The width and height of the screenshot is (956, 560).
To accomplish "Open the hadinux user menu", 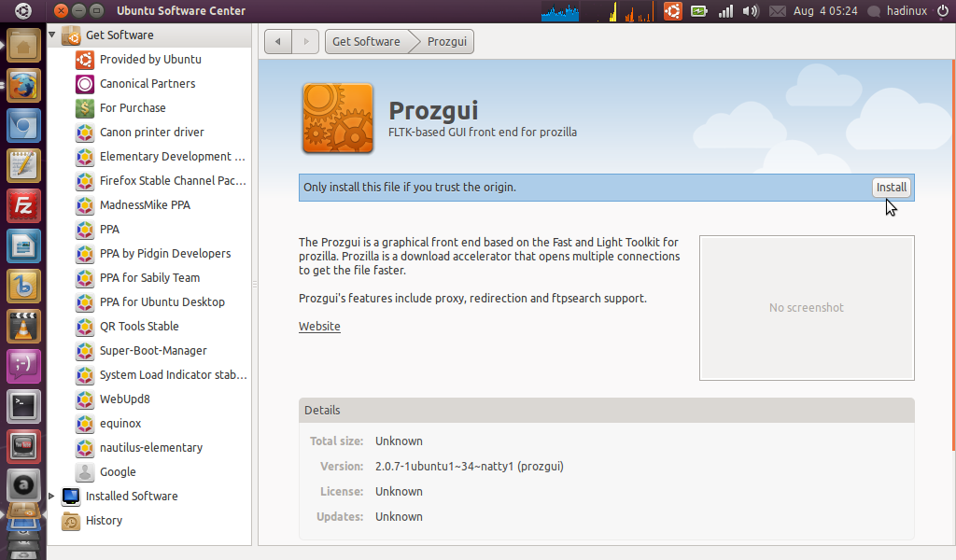I will point(898,11).
